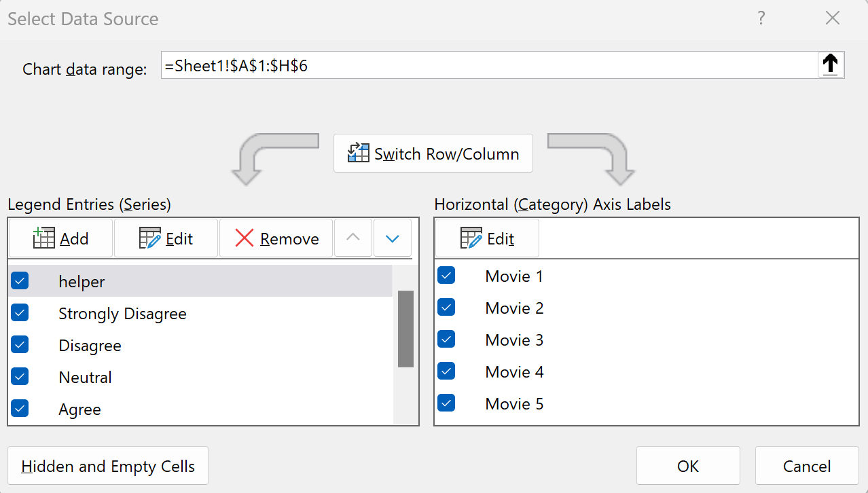Uncheck the Strongly Disagree series checkbox
The height and width of the screenshot is (493, 868).
pos(20,313)
